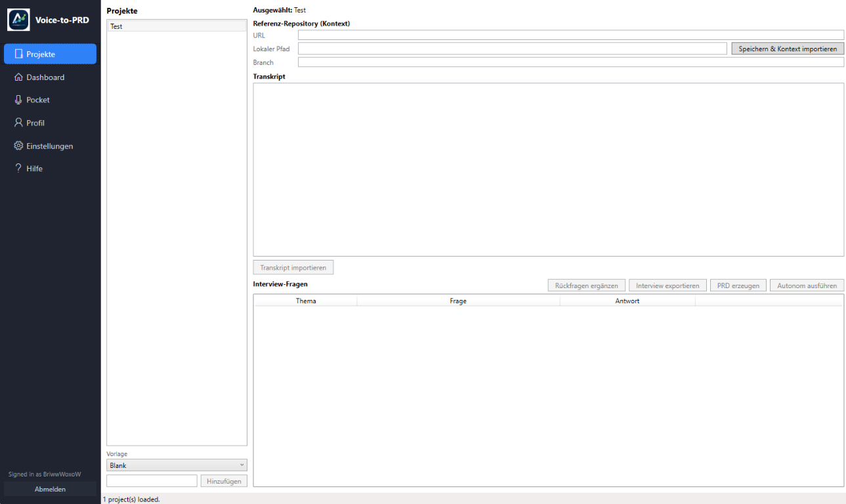846x504 pixels.
Task: Open the Profil page label
Action: 35,123
